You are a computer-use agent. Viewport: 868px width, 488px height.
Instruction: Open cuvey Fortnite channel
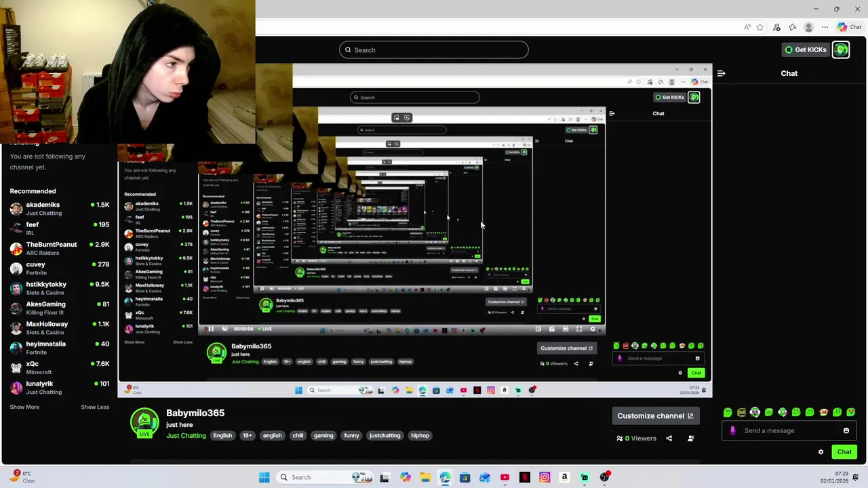[59, 268]
